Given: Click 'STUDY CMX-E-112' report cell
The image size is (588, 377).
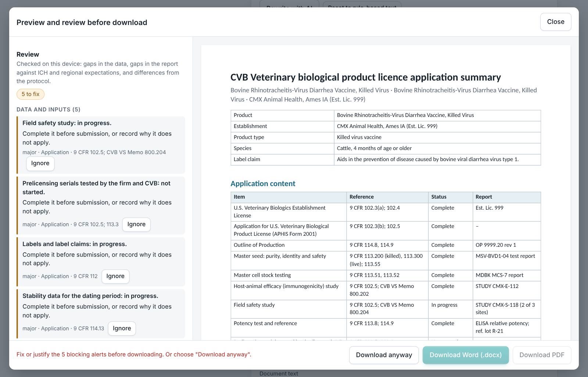Looking at the screenshot, I should pos(507,290).
